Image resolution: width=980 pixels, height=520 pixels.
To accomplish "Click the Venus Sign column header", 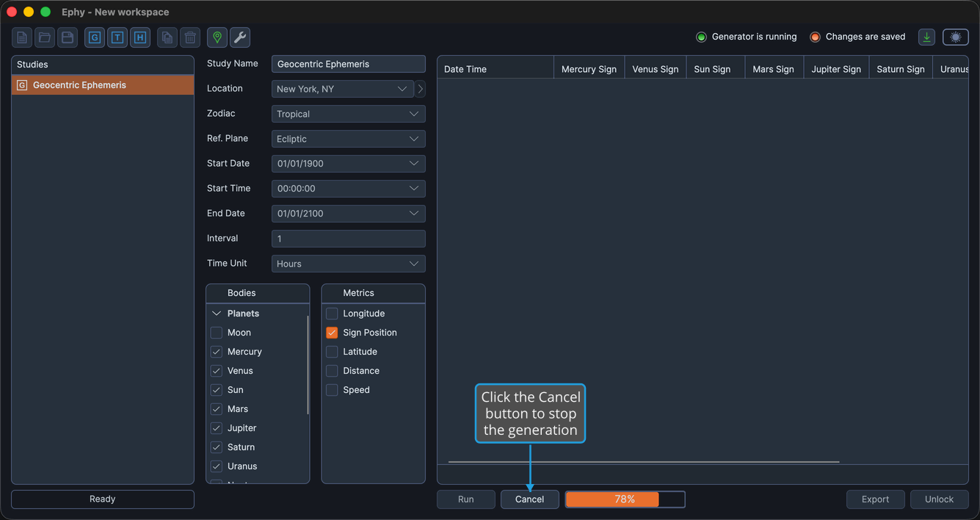I will [656, 69].
